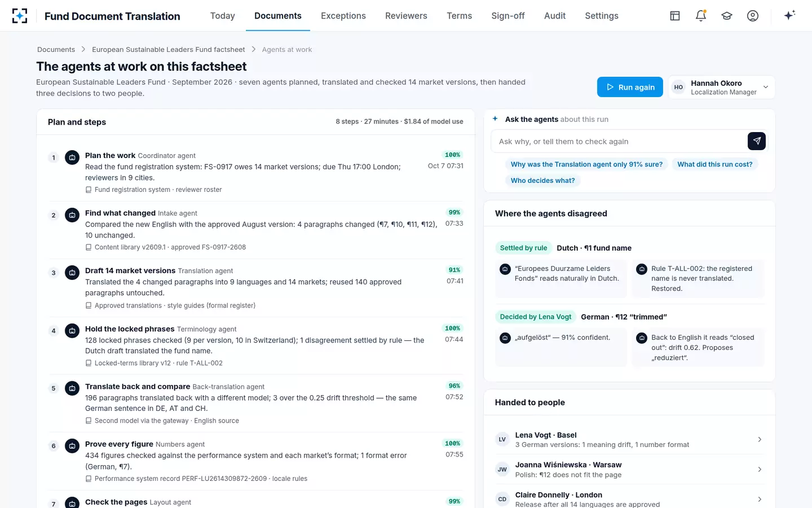This screenshot has height=508, width=812.
Task: Choose the What did this run cost? suggestion
Action: click(x=715, y=164)
